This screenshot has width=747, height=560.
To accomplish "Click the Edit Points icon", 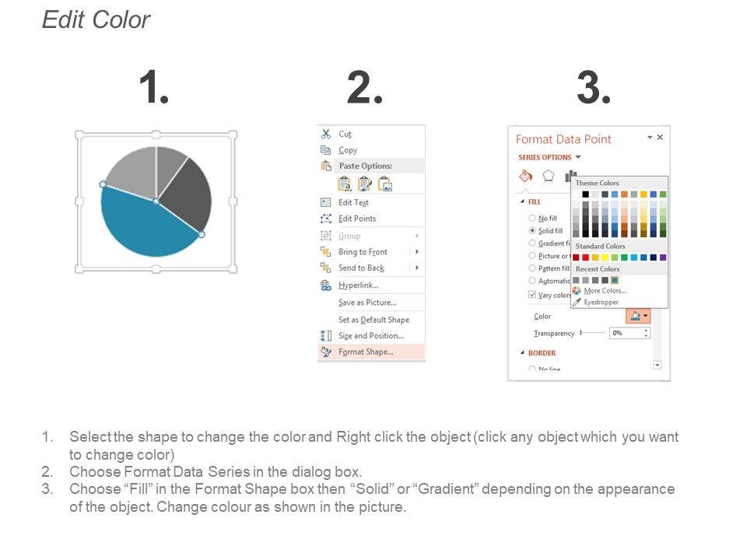I will coord(326,219).
